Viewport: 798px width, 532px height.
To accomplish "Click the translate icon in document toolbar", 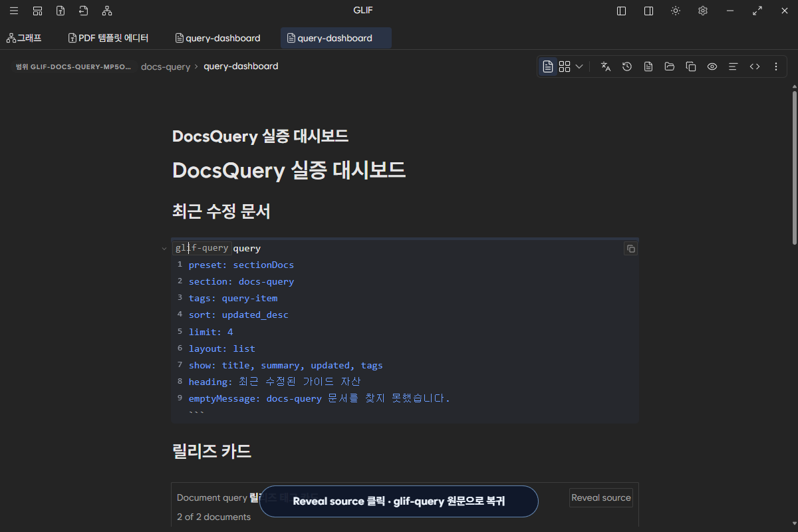I will [x=606, y=66].
